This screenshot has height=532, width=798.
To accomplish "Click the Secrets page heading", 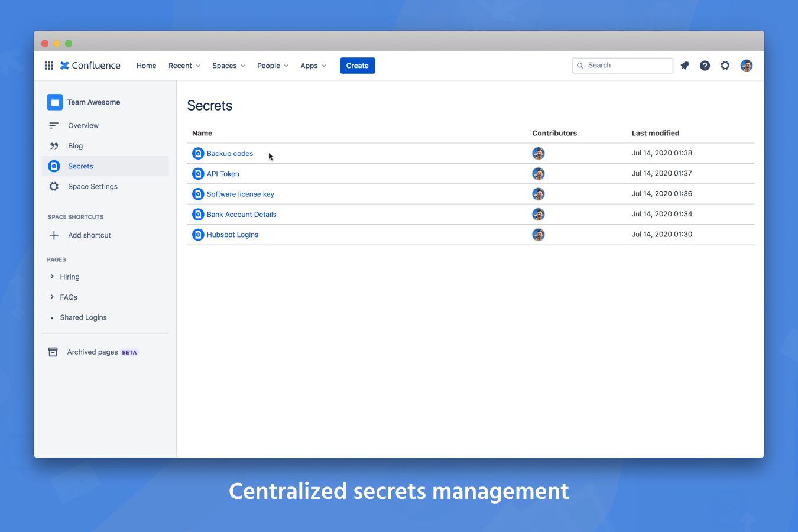I will 210,106.
